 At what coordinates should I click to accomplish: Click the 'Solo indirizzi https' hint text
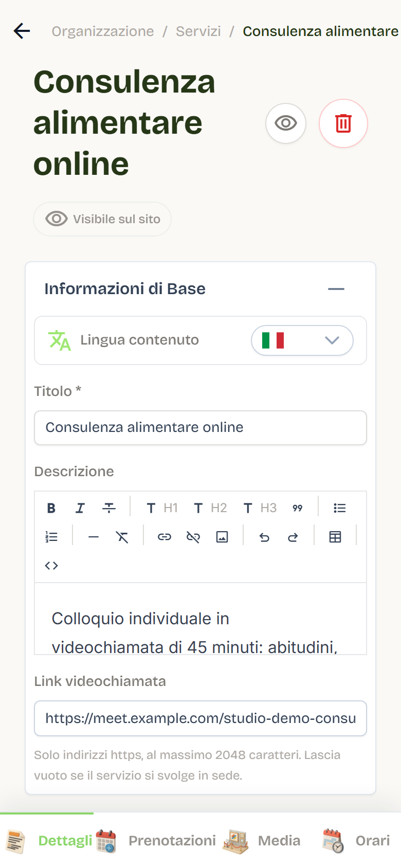187,765
